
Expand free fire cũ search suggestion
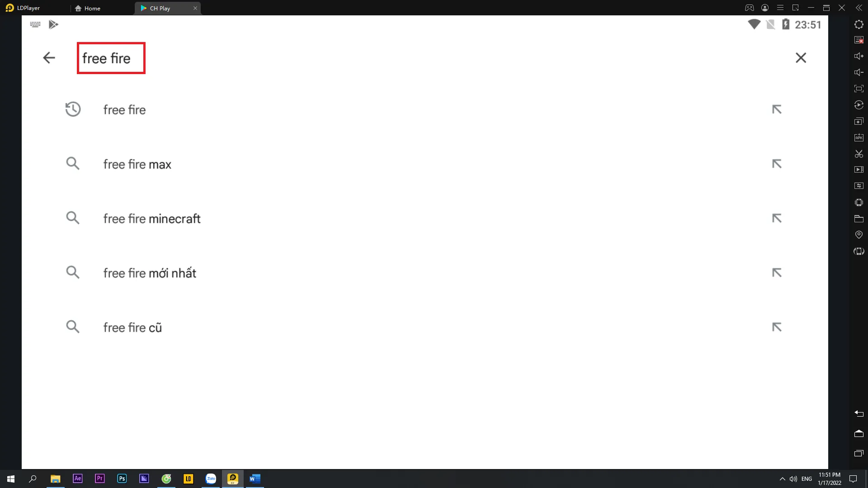(777, 327)
